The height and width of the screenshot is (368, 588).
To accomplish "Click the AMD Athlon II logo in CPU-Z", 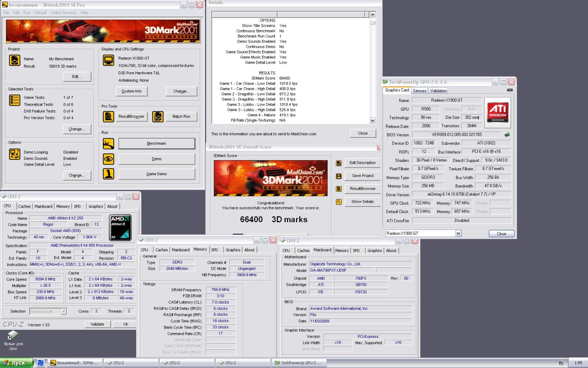I will pos(121,227).
